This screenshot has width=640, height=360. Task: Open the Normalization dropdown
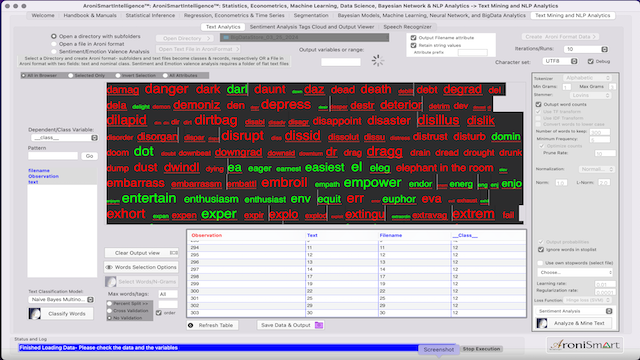596,169
